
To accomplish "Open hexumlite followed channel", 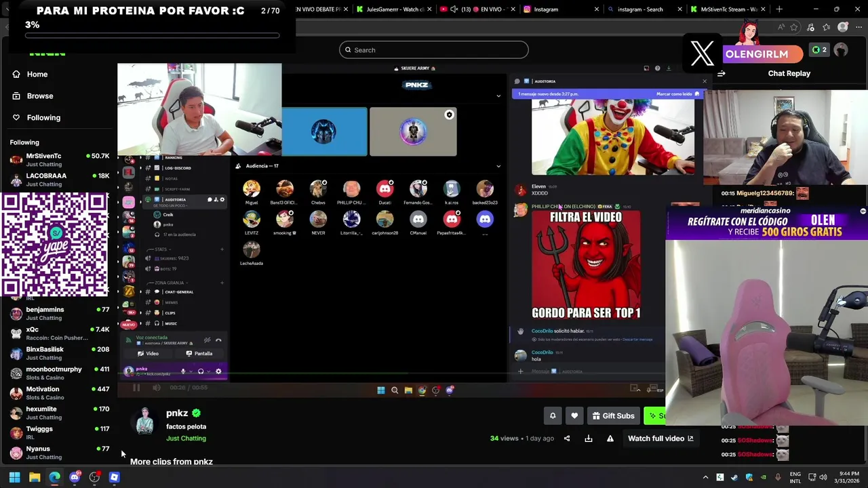I will [x=60, y=413].
